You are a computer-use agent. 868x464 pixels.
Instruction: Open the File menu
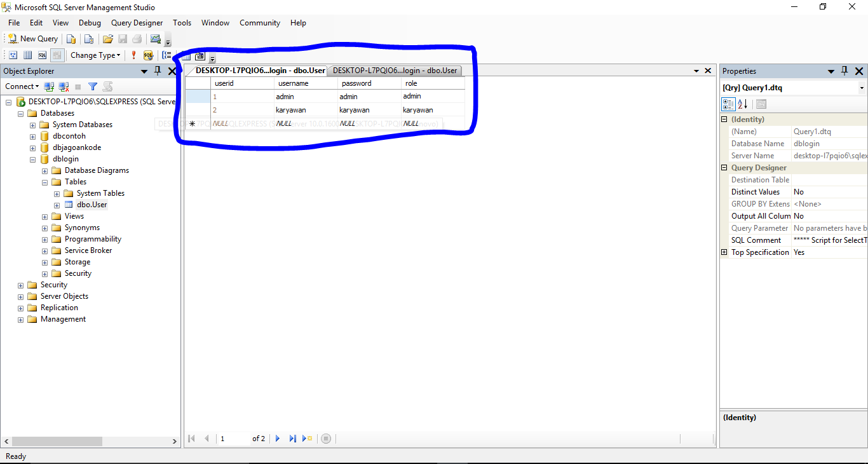pyautogui.click(x=14, y=23)
